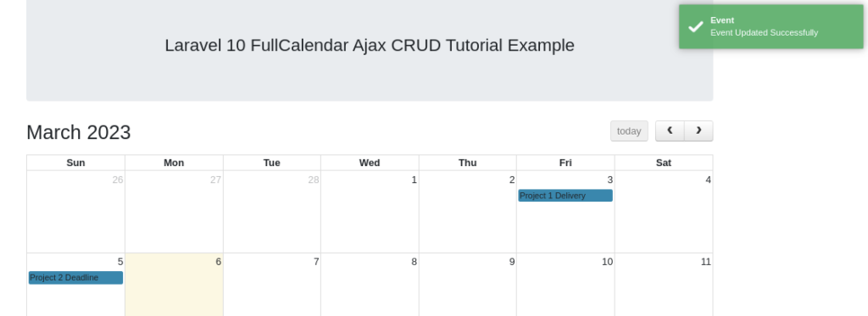Open the Project 2 Deadline event
Viewport: 868px width, 316px height.
[x=75, y=277]
